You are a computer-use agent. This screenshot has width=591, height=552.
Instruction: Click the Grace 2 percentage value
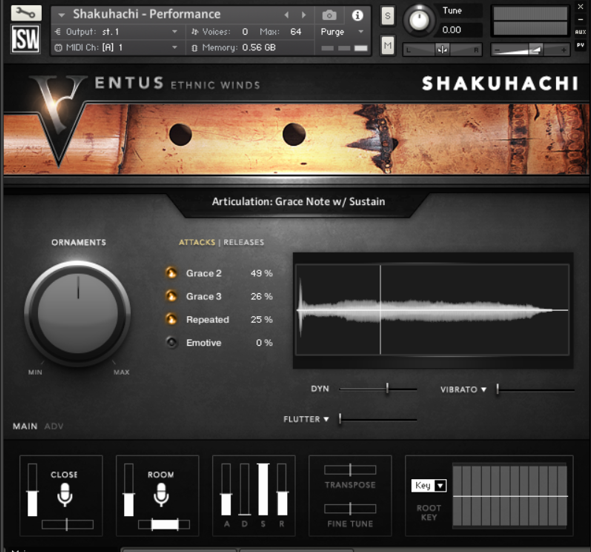262,273
